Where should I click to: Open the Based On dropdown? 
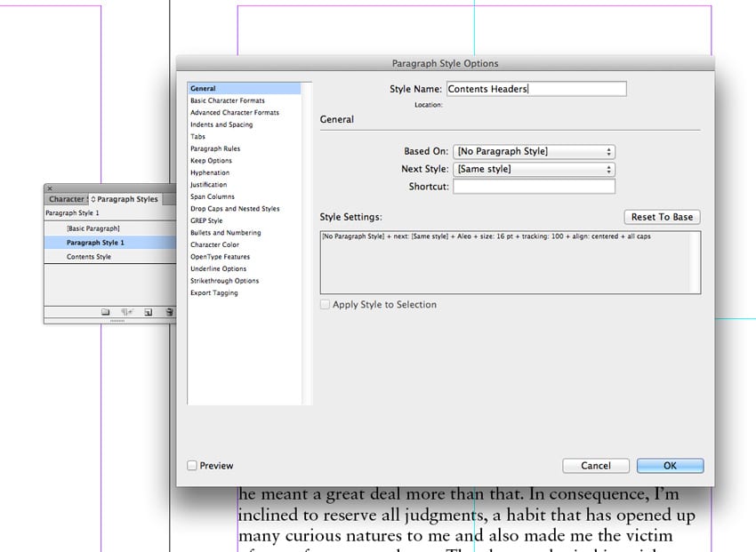[534, 152]
